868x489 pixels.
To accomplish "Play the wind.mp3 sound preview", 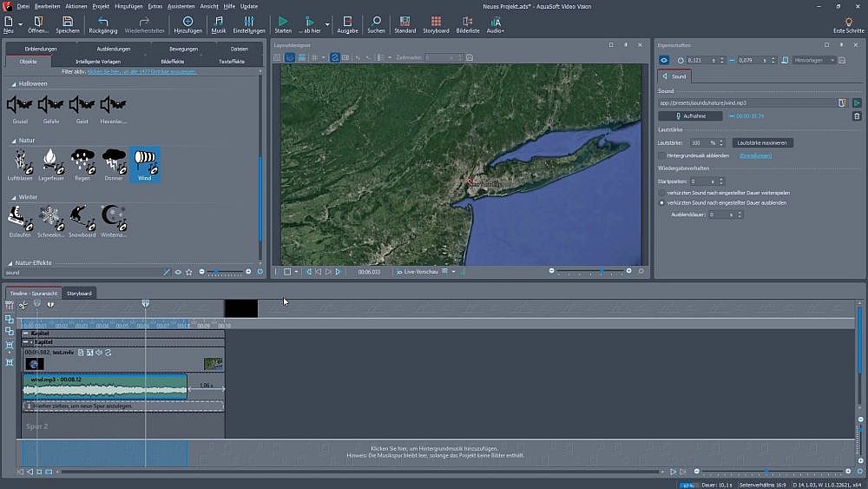I will pos(857,102).
